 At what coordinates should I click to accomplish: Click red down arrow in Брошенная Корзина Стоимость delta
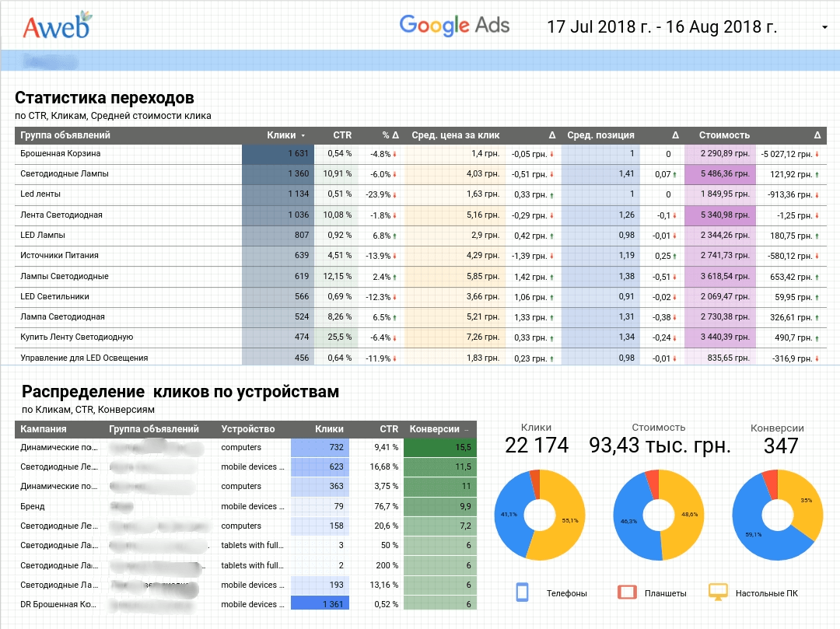[x=817, y=154]
